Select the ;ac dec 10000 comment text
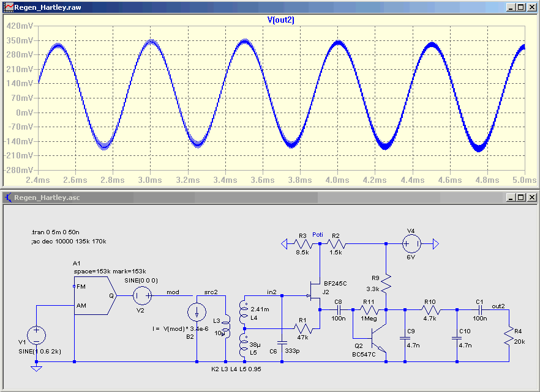Viewport: 540px width, 392px height. coord(69,242)
